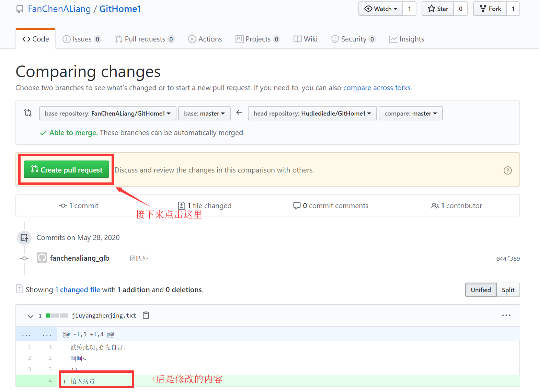
Task: Switch to the Security tab
Action: pos(353,39)
